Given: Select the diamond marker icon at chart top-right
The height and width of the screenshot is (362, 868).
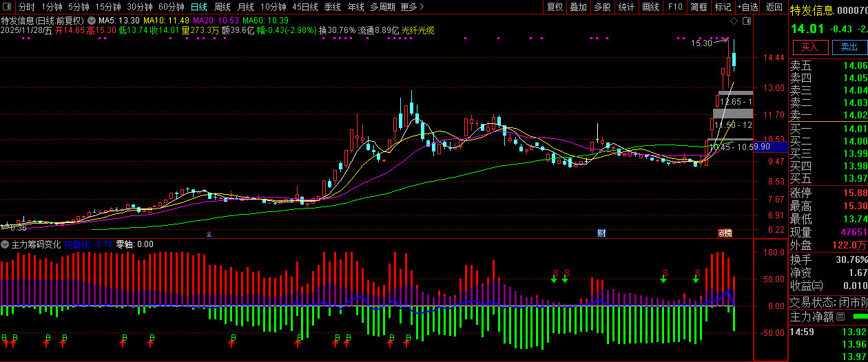Looking at the screenshot, I should coord(735,22).
